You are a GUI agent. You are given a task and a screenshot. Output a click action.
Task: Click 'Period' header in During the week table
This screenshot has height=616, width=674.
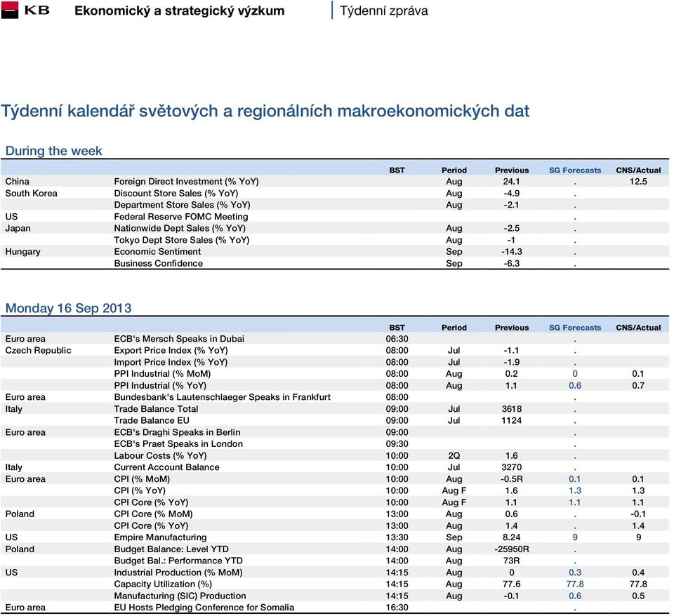point(454,170)
